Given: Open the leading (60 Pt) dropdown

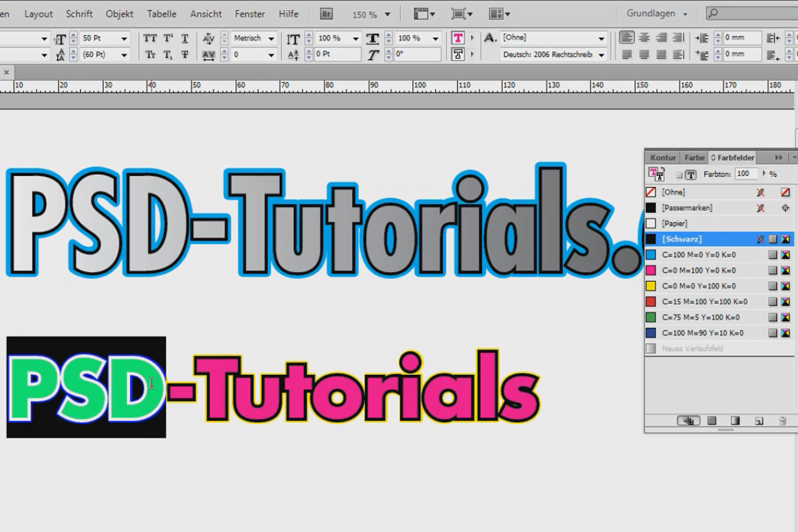Looking at the screenshot, I should [124, 55].
